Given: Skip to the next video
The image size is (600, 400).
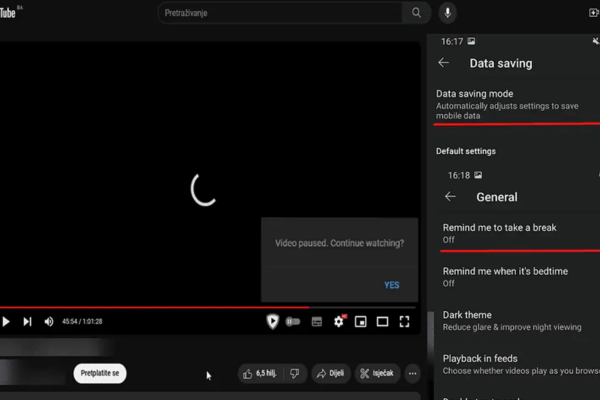Looking at the screenshot, I should pos(27,322).
